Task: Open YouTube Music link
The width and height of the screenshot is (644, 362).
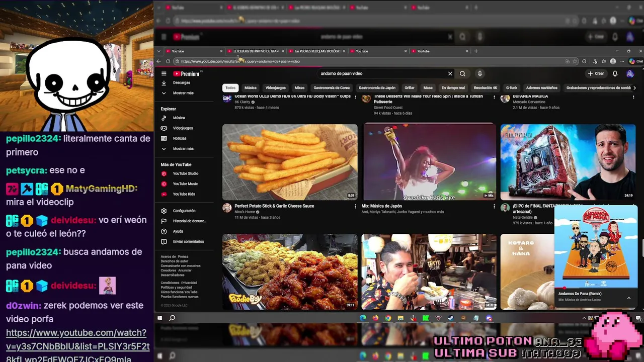Action: coord(186,184)
